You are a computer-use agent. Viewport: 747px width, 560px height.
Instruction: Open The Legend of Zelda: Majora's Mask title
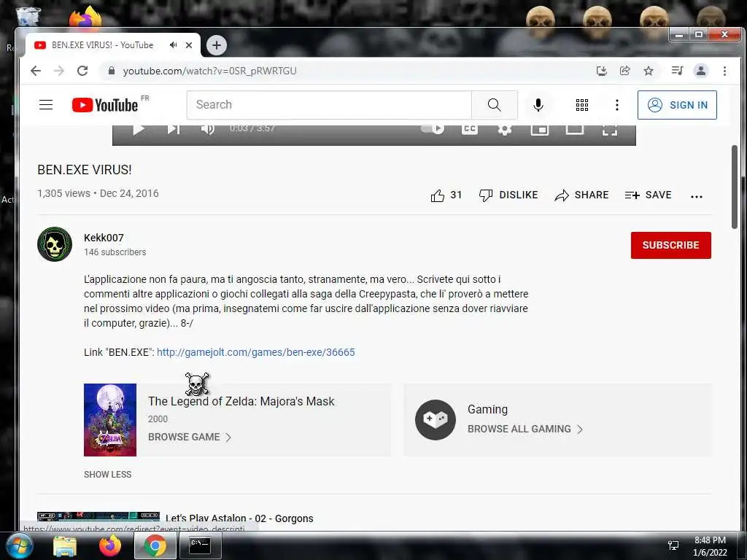(x=241, y=402)
